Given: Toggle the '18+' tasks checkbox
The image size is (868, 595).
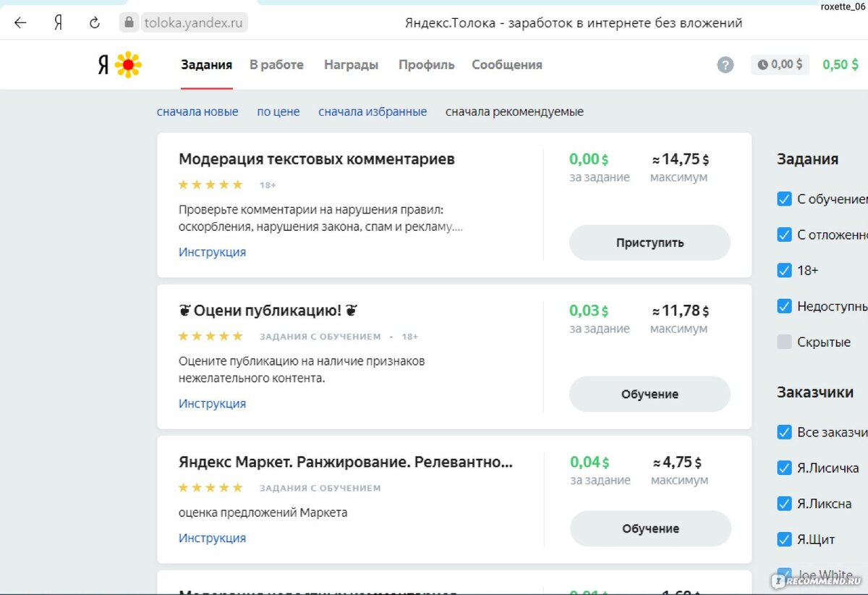Looking at the screenshot, I should click(x=784, y=270).
